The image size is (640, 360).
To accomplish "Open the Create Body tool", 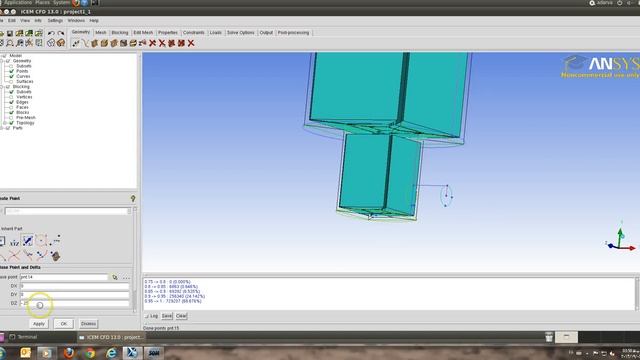I will point(104,43).
